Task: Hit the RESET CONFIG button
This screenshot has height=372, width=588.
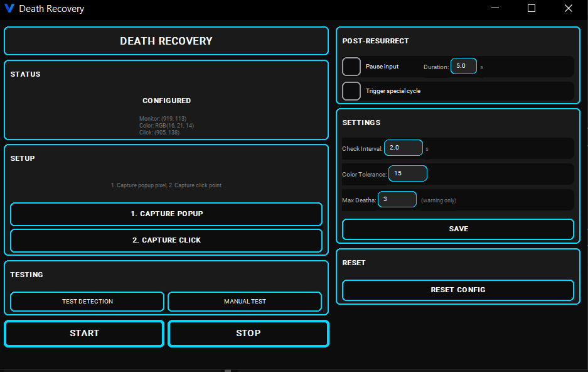Action: [x=458, y=290]
